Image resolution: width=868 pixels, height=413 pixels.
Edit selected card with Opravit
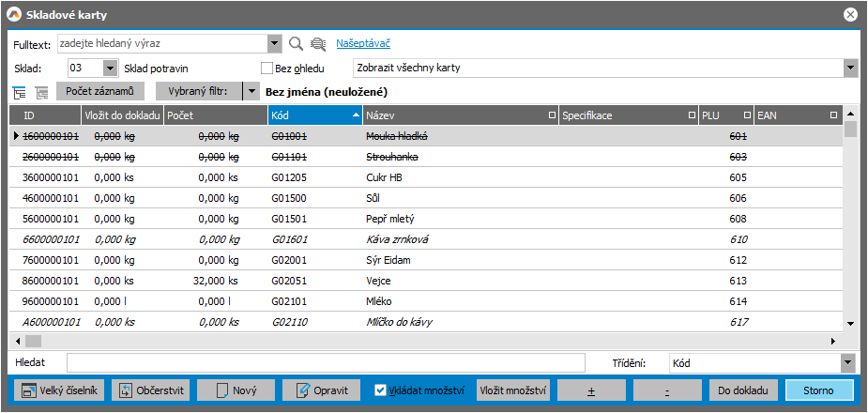(x=322, y=390)
